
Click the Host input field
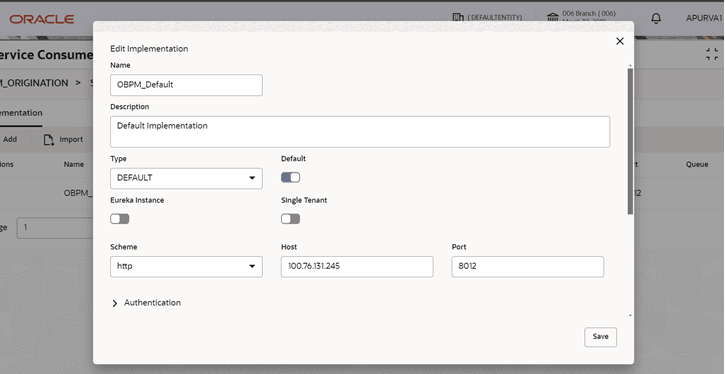pyautogui.click(x=357, y=267)
